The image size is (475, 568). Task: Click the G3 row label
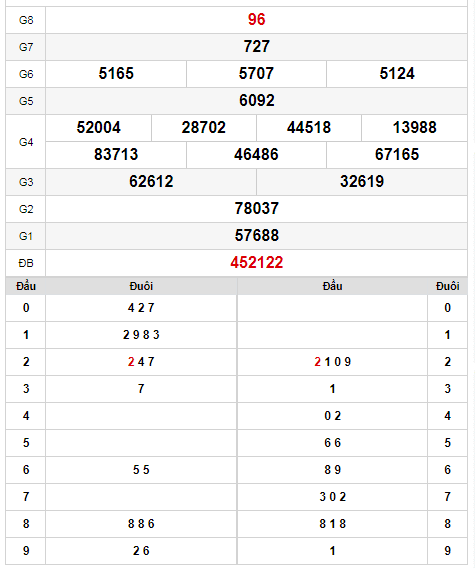(x=26, y=182)
